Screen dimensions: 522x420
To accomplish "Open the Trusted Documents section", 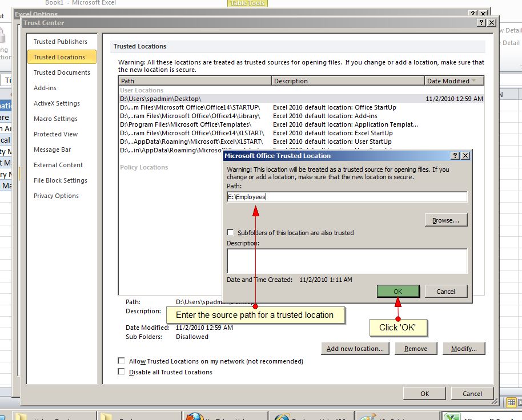I will (x=62, y=72).
